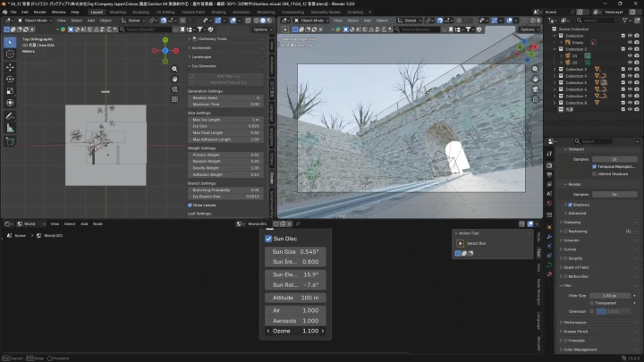Enable the Raytracing checkbox
Image resolution: width=644 pixels, height=362 pixels.
pos(565,232)
